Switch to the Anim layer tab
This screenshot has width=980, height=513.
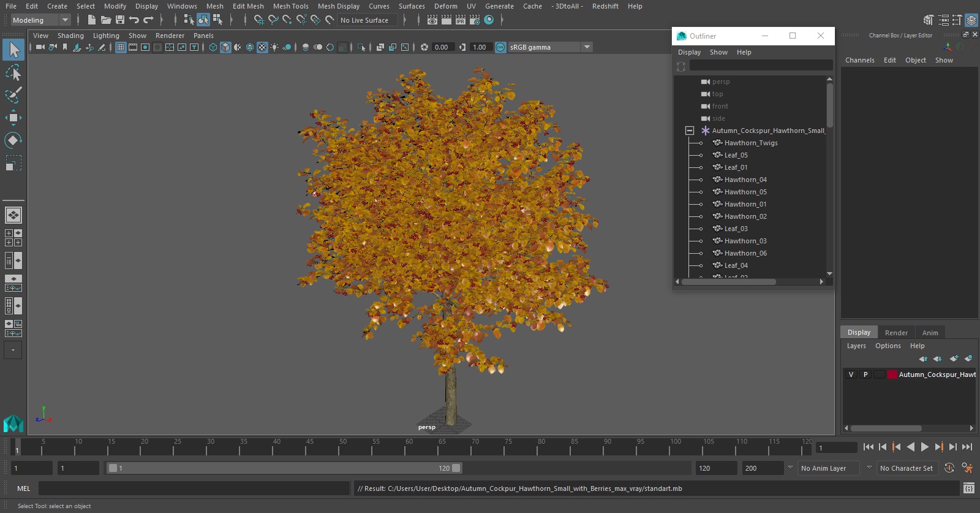(x=930, y=333)
